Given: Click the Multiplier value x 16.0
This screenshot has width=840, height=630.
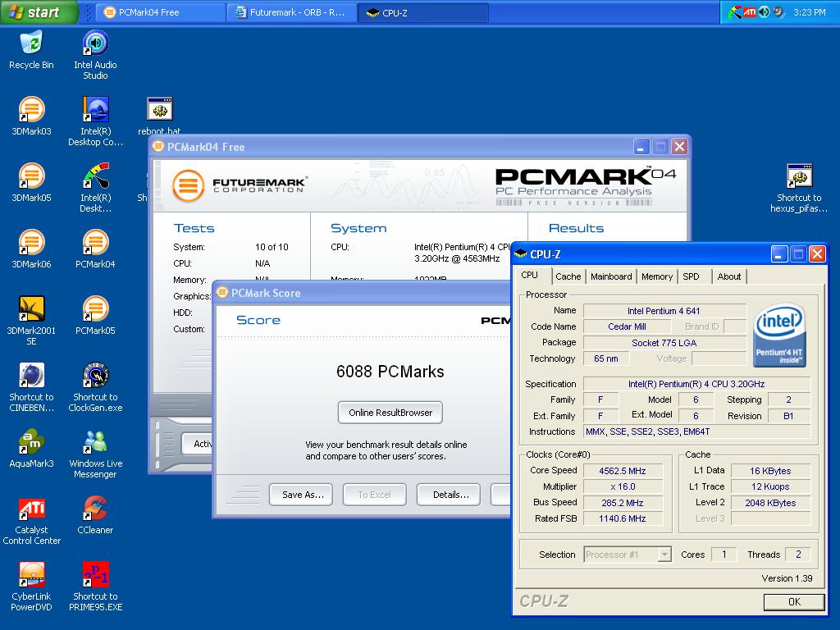Looking at the screenshot, I should (623, 486).
